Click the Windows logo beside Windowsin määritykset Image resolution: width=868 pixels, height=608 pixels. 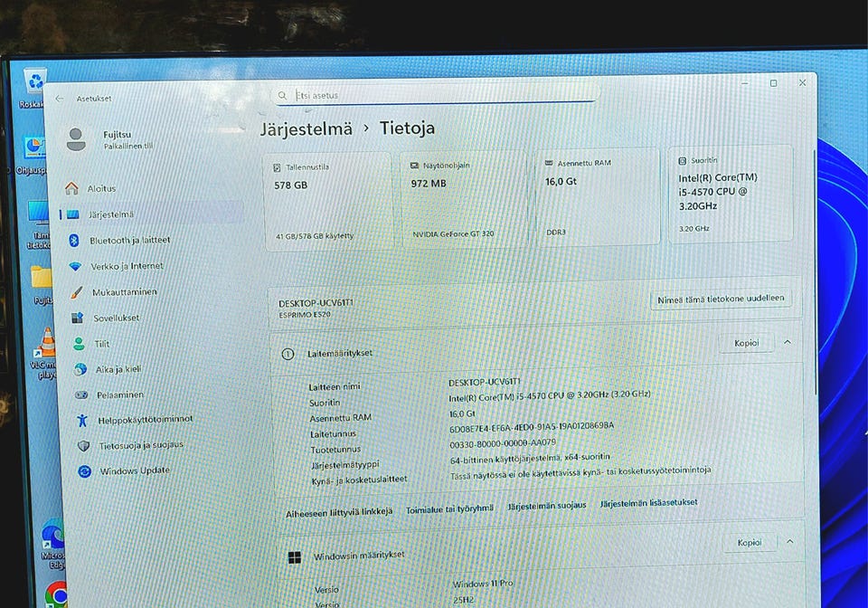[295, 557]
